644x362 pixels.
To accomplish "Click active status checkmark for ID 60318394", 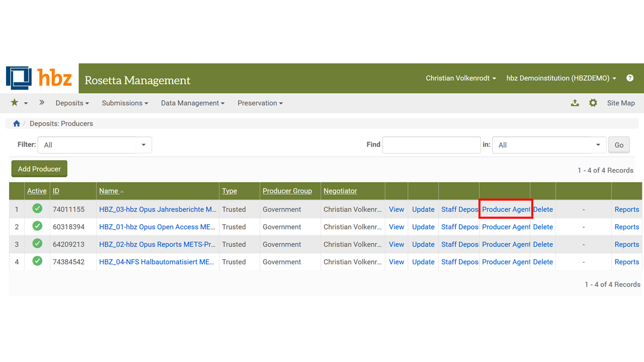I will tap(37, 226).
